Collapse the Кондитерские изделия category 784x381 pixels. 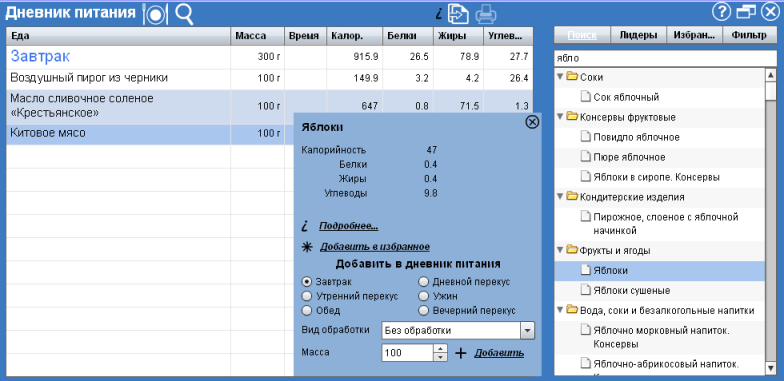(x=560, y=197)
